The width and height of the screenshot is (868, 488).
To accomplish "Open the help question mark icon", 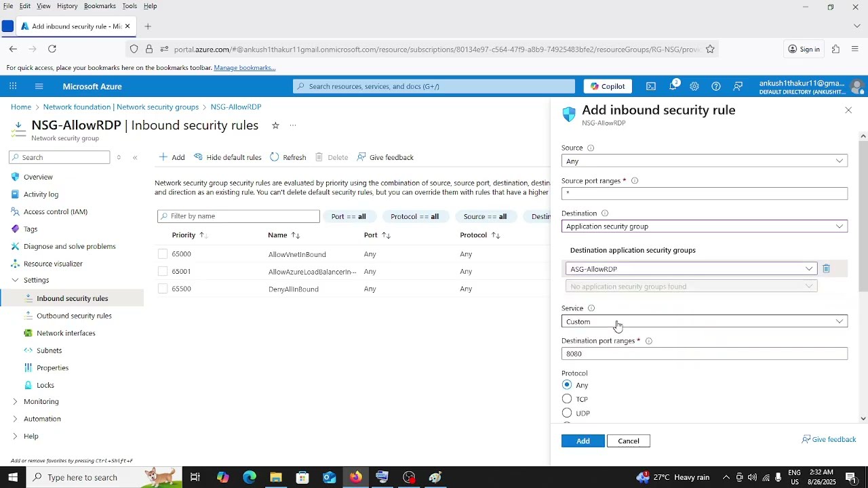I will [716, 86].
